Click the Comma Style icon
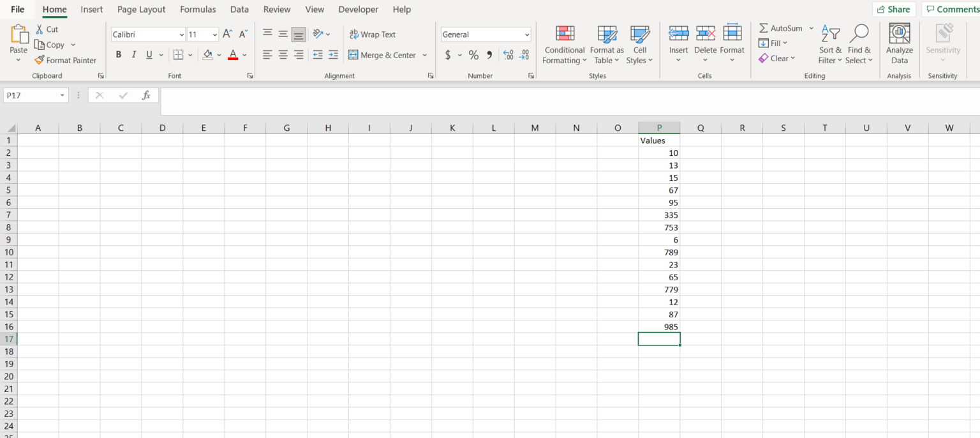Screen dimensions: 980x438 click(489, 55)
